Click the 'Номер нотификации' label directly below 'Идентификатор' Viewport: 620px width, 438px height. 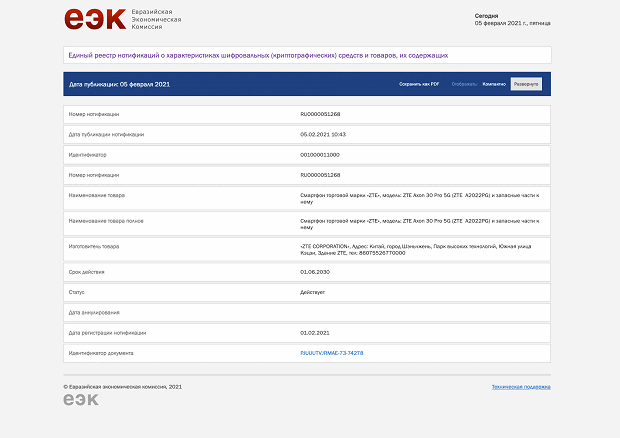(94, 175)
